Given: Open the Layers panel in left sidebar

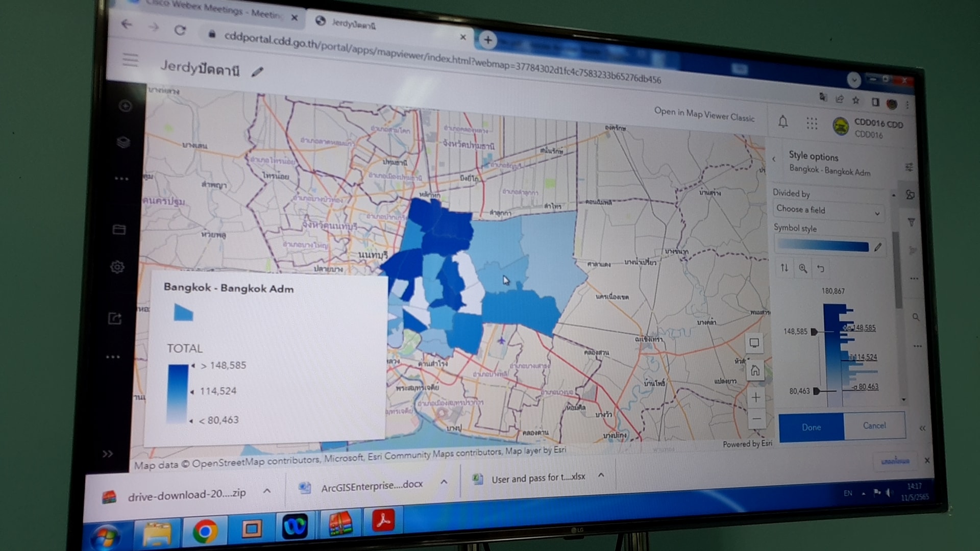Looking at the screenshot, I should point(123,142).
